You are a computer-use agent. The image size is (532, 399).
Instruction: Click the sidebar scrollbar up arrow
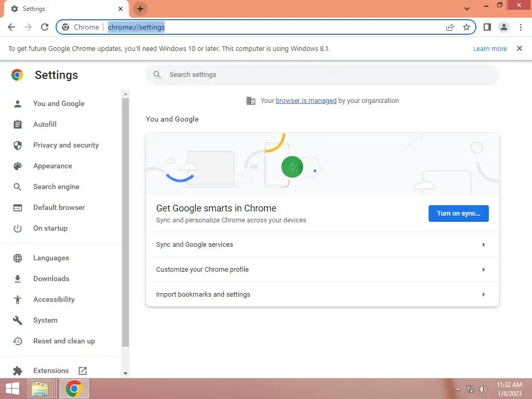click(x=126, y=94)
